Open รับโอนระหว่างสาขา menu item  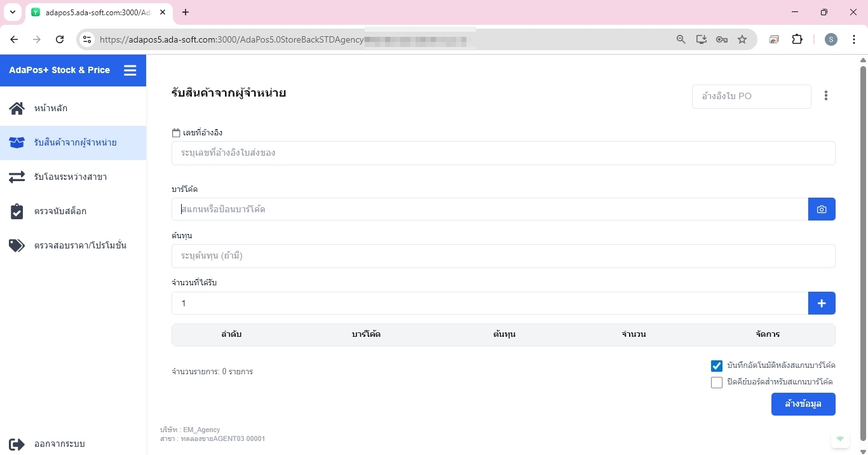[x=70, y=177]
